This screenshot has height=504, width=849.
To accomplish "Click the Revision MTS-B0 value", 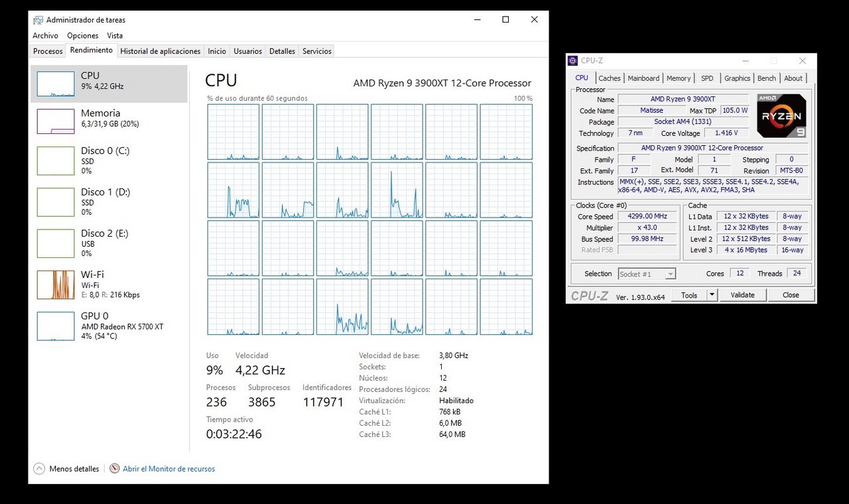I will tap(791, 170).
